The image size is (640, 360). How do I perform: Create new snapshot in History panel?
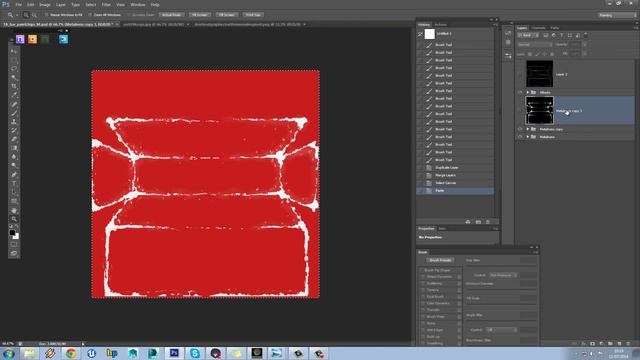478,222
